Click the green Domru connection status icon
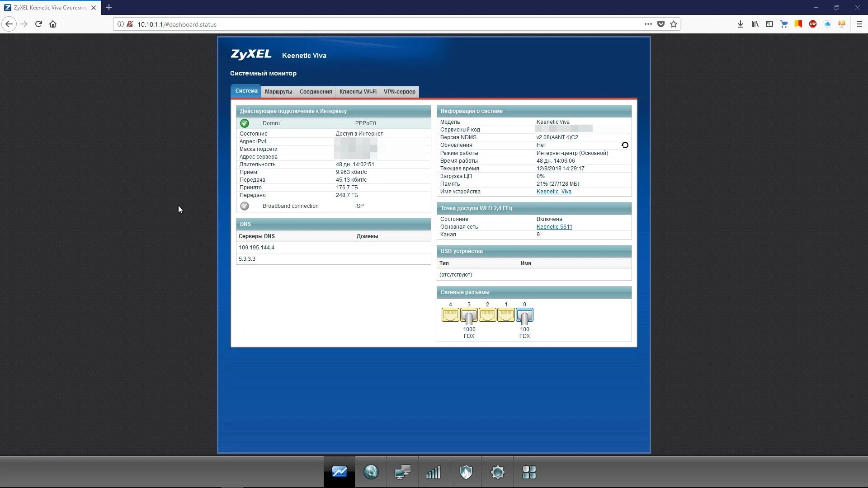 point(245,123)
